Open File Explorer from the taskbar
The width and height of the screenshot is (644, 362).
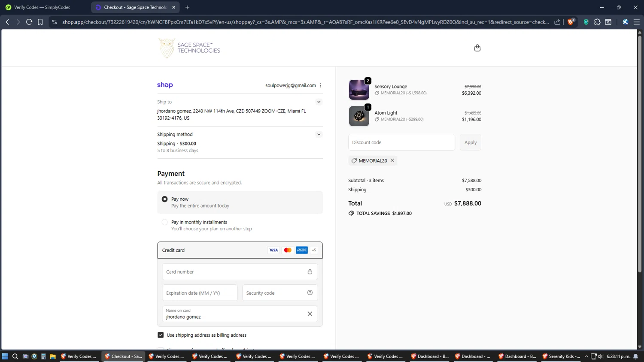53,356
